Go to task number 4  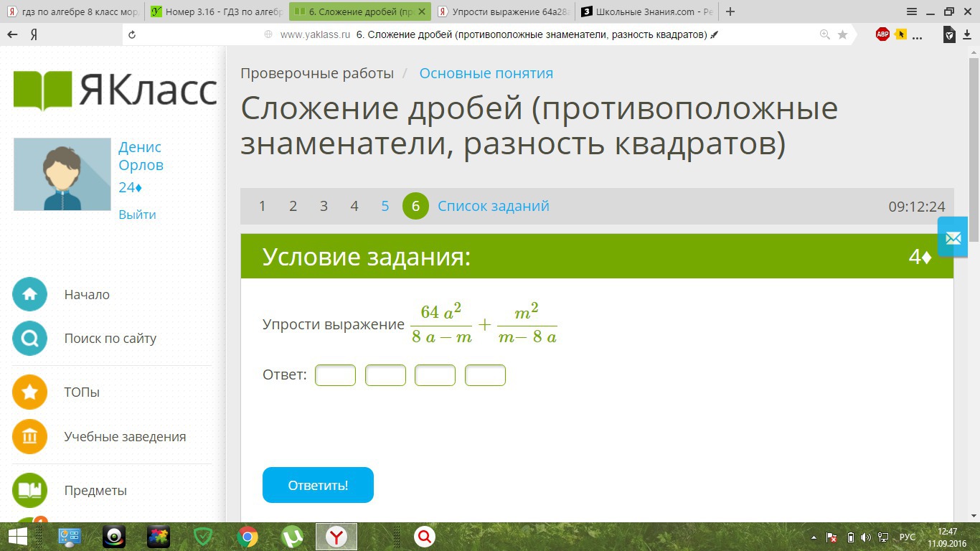pos(354,206)
